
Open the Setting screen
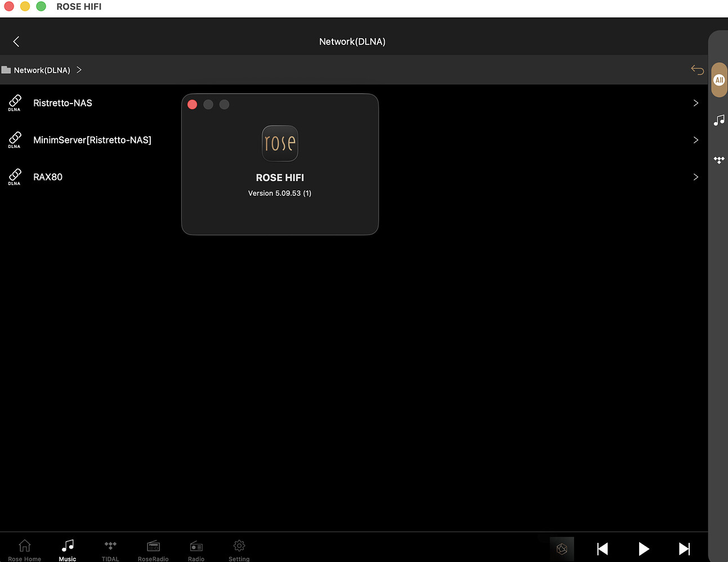pyautogui.click(x=239, y=548)
